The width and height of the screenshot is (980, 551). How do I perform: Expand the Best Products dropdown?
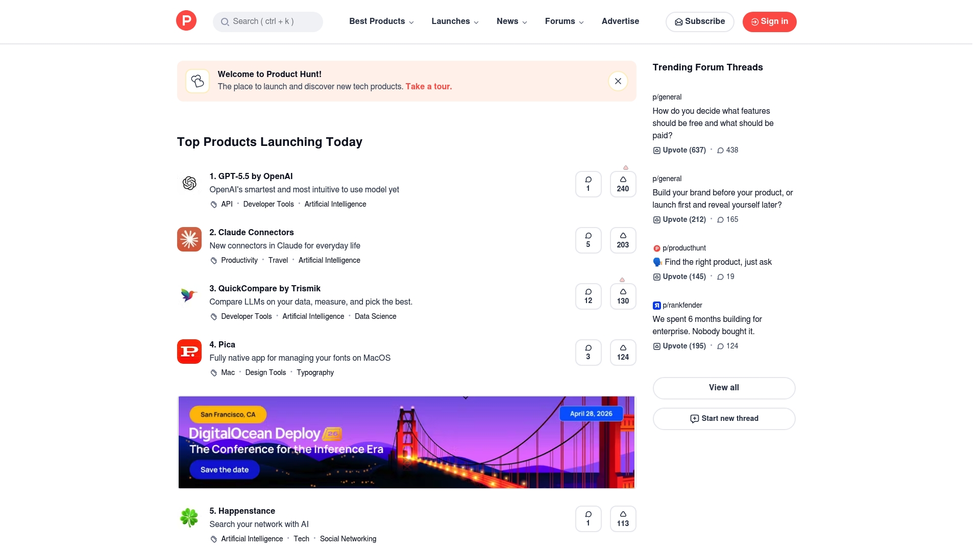click(x=381, y=21)
